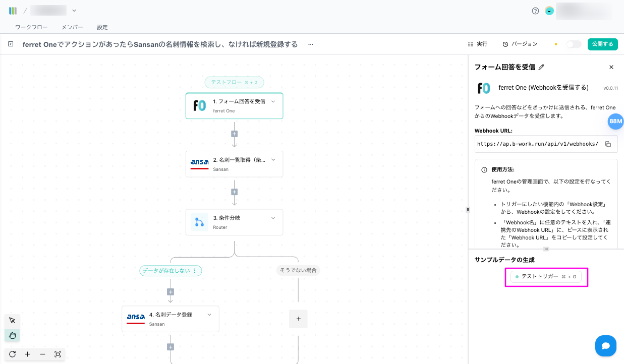The height and width of the screenshot is (364, 624).
Task: Click the pencil icon to rename step
Action: [x=542, y=67]
